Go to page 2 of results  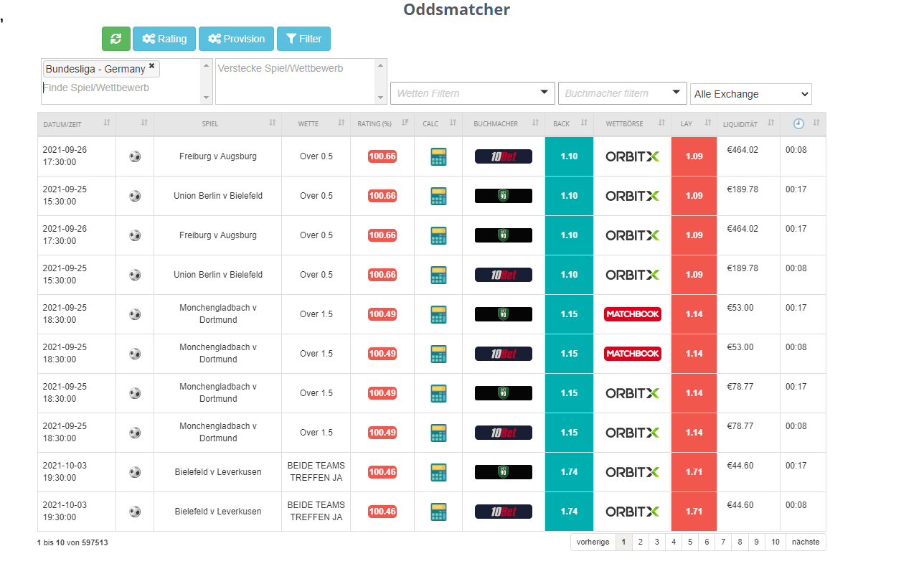tap(640, 542)
